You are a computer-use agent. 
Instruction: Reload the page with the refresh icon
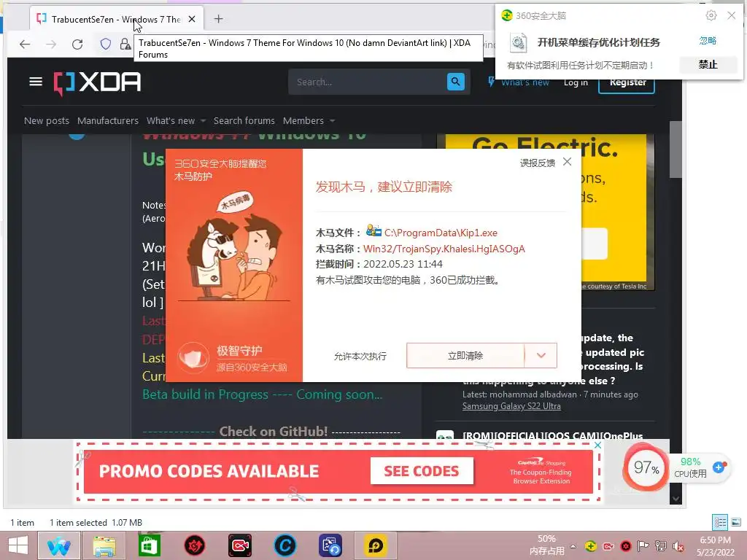(x=77, y=44)
